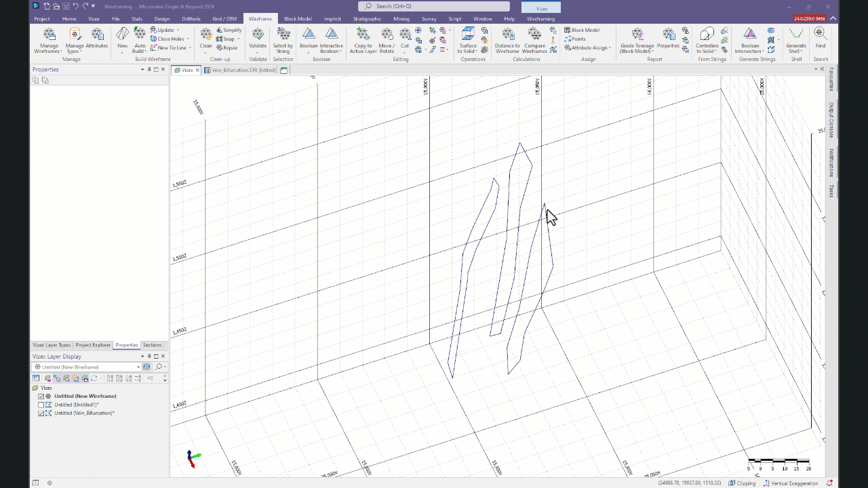This screenshot has height=488, width=868.
Task: Enable visibility of Untitled (Untitled1) layer
Action: (41, 404)
